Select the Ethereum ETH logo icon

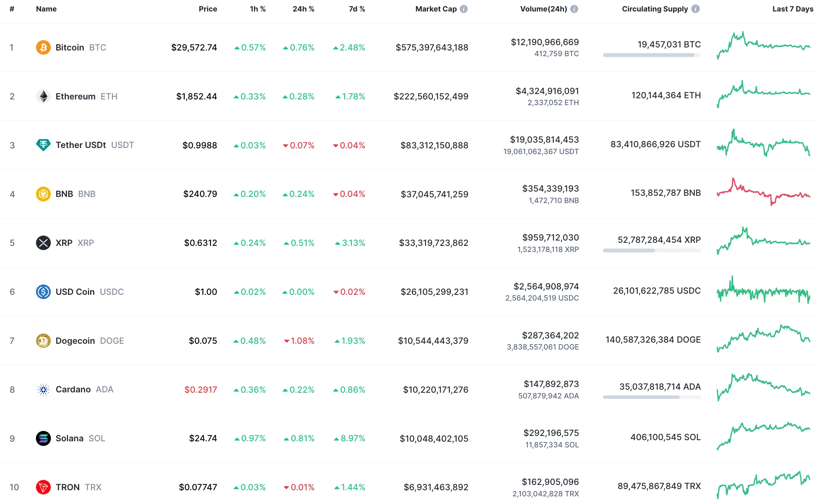(44, 96)
